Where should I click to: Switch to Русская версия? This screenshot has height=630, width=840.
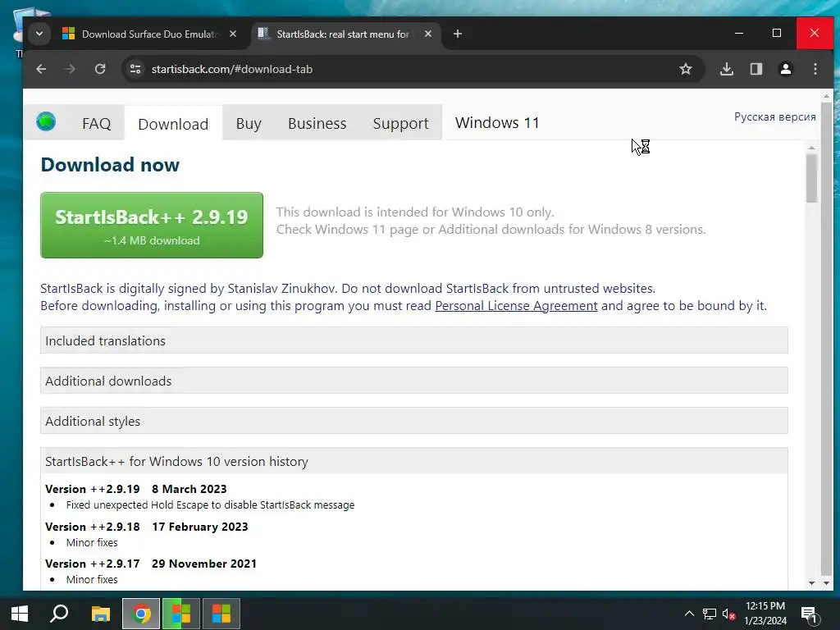click(774, 116)
